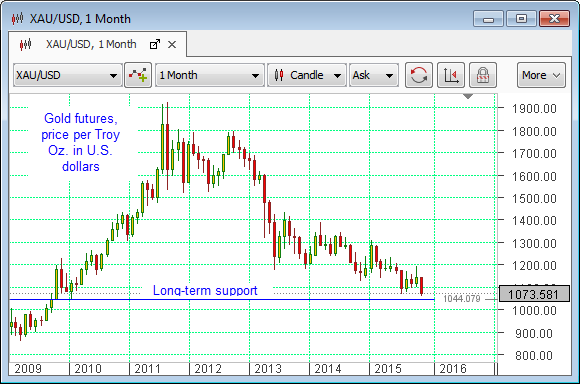Open the Ask price type dropdown
Viewport: 580px width, 384px height.
pos(374,75)
